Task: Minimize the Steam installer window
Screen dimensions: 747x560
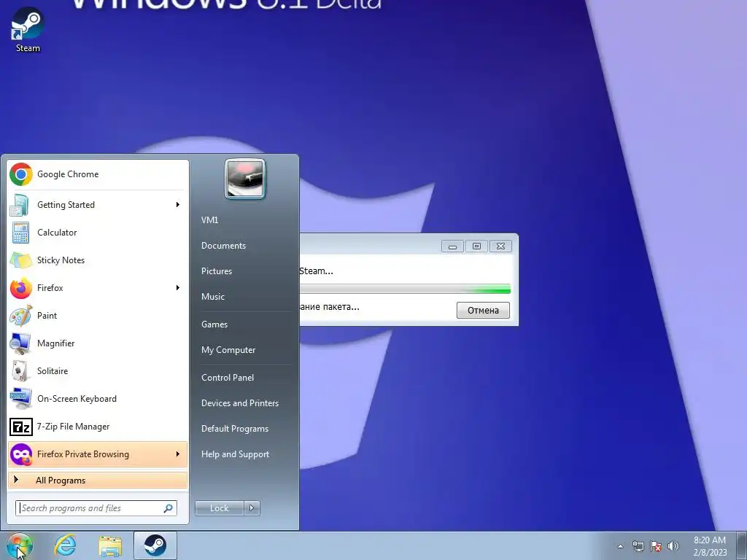Action: click(x=452, y=246)
